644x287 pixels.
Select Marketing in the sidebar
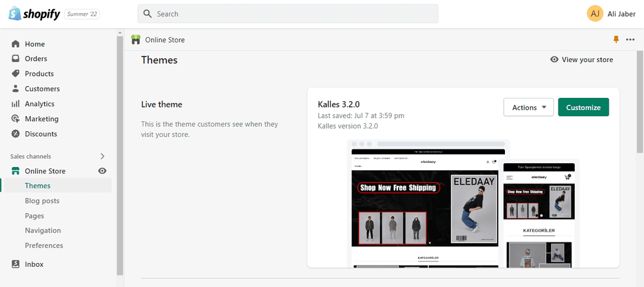(x=42, y=119)
